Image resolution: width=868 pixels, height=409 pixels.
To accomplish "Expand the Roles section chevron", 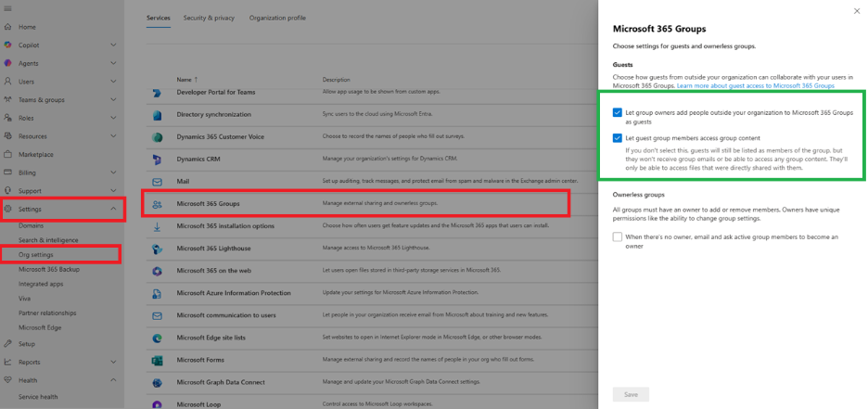I will 113,118.
